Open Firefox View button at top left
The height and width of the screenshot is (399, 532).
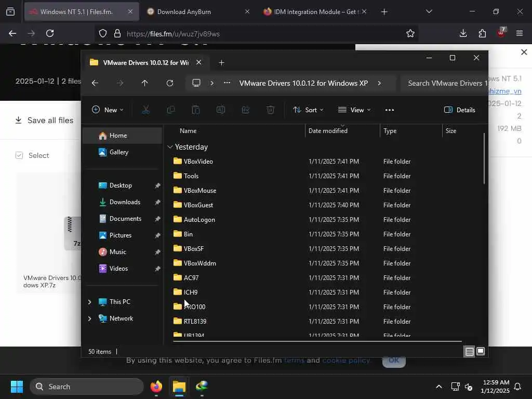tap(10, 12)
